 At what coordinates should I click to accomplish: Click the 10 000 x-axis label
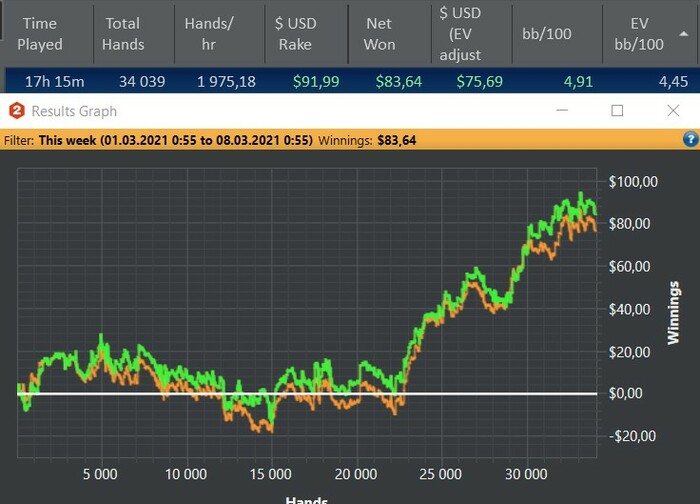(x=186, y=474)
